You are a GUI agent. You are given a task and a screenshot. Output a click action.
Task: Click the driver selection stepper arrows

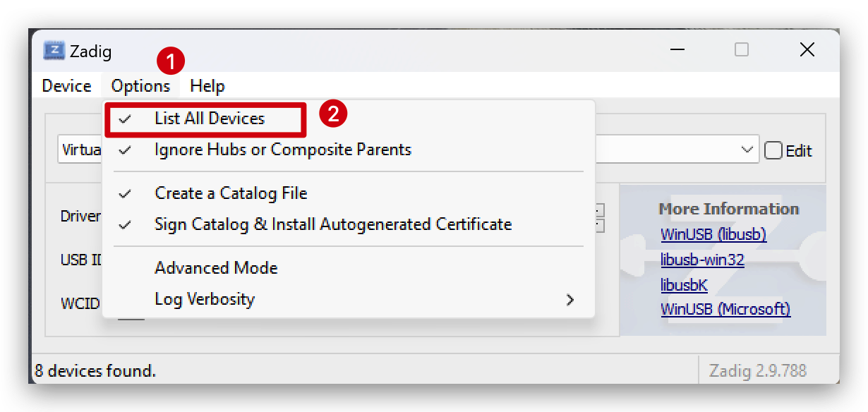click(600, 217)
